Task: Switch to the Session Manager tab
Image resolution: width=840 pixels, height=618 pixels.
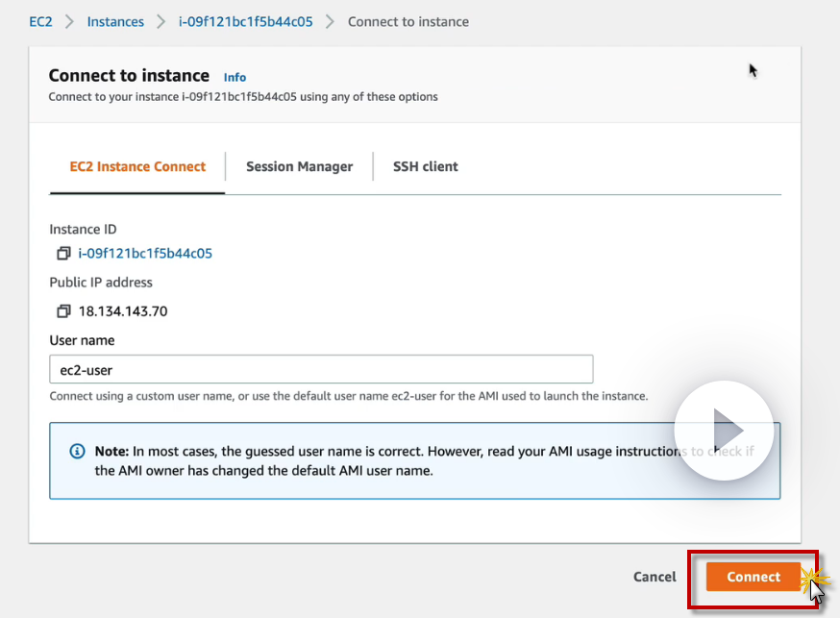Action: 300,166
